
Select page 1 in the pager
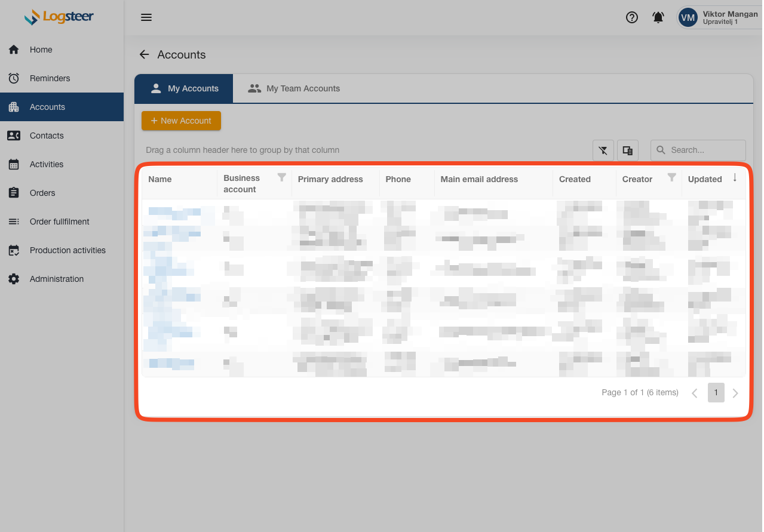(716, 393)
